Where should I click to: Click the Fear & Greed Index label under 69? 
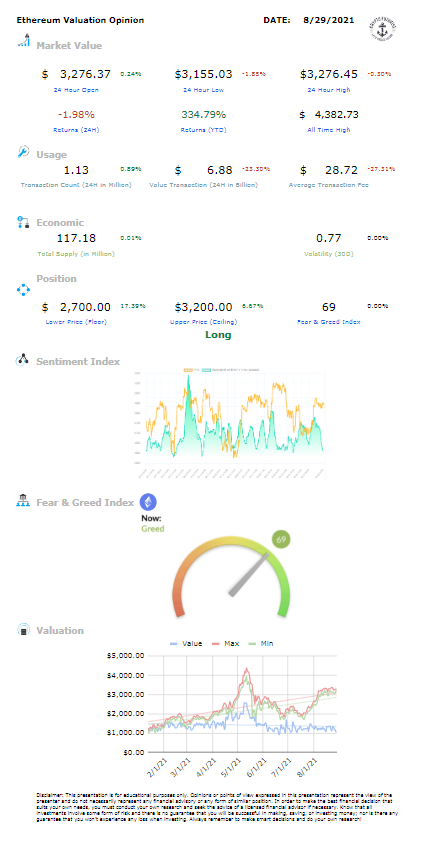(x=329, y=322)
